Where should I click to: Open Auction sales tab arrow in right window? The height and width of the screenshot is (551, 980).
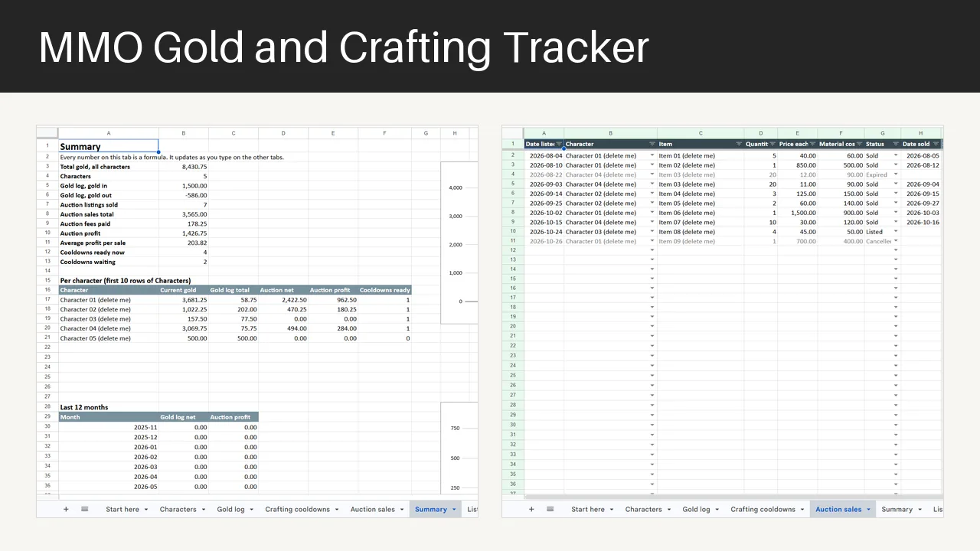(868, 510)
